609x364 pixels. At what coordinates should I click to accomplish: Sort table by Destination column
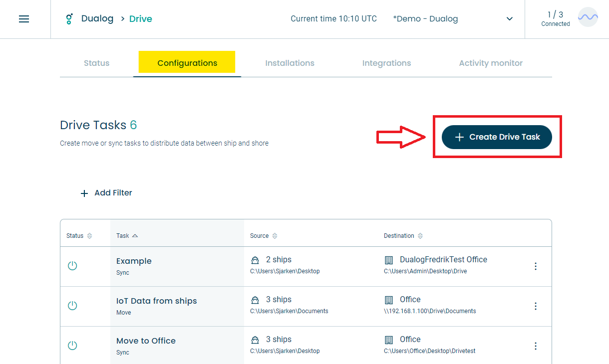tap(403, 236)
